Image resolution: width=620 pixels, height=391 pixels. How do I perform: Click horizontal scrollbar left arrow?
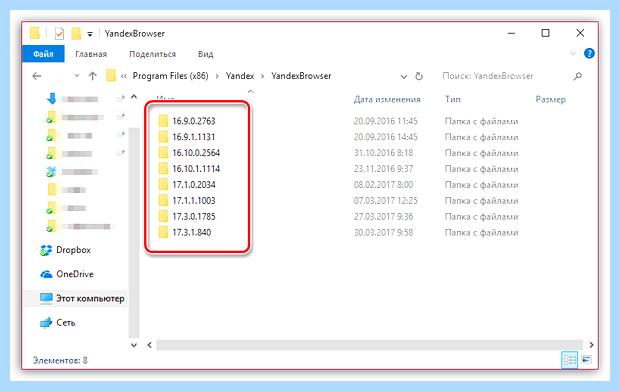click(x=149, y=345)
